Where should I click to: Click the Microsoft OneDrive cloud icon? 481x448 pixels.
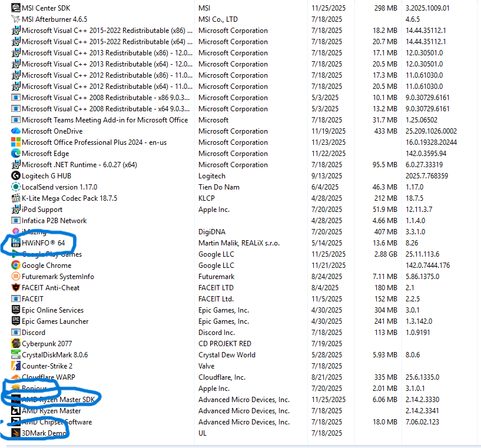pyautogui.click(x=16, y=131)
